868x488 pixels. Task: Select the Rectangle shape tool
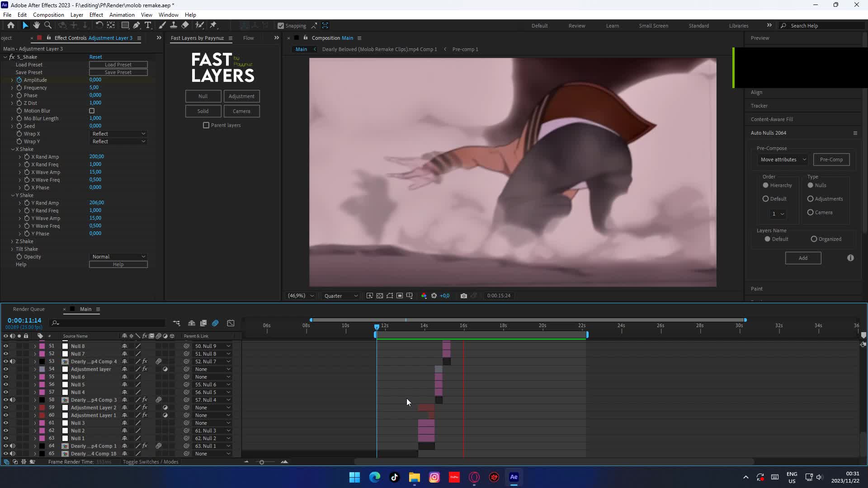coord(125,25)
